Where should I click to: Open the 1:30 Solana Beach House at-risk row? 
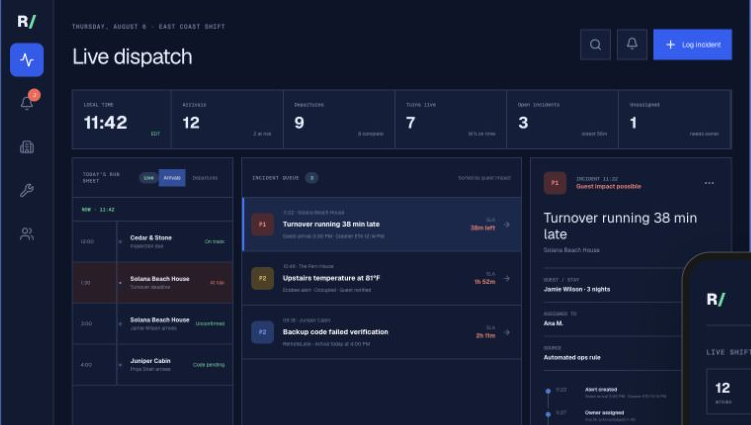[152, 283]
